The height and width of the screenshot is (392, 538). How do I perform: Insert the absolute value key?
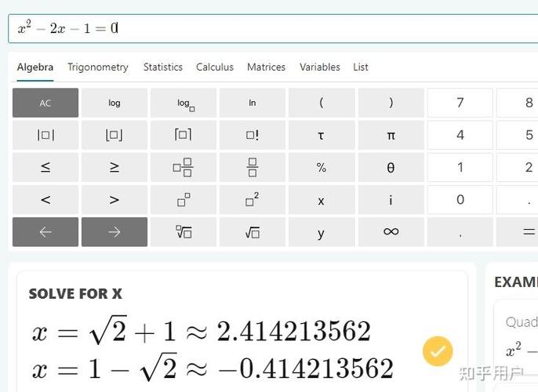click(45, 135)
